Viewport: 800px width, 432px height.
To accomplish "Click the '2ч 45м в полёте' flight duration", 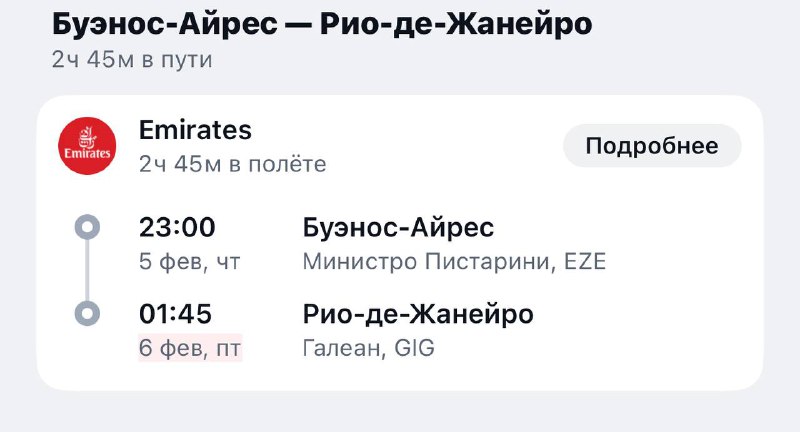I will [232, 164].
